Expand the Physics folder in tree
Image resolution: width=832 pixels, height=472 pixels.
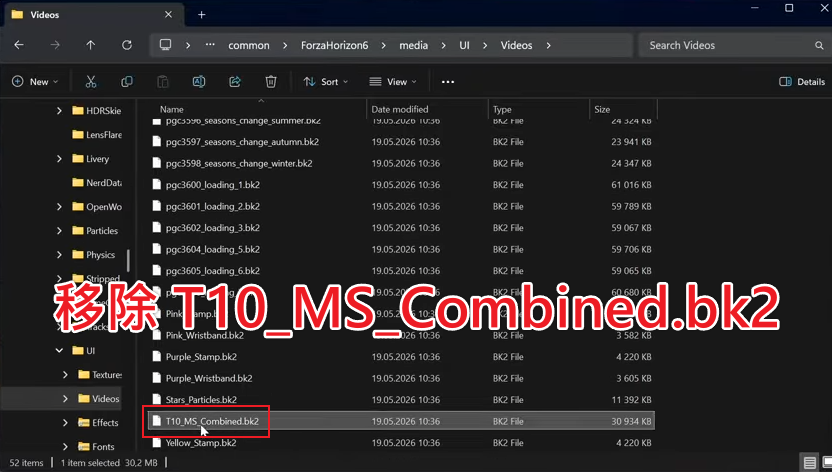(x=59, y=255)
